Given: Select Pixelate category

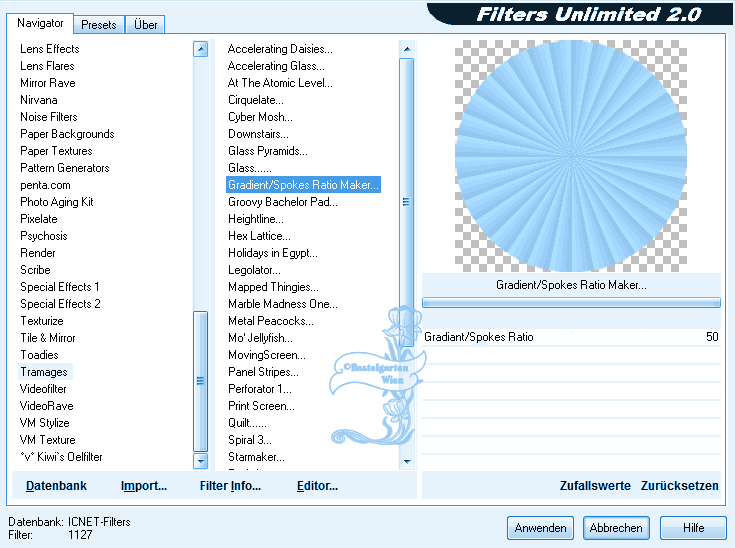Looking at the screenshot, I should 39,219.
